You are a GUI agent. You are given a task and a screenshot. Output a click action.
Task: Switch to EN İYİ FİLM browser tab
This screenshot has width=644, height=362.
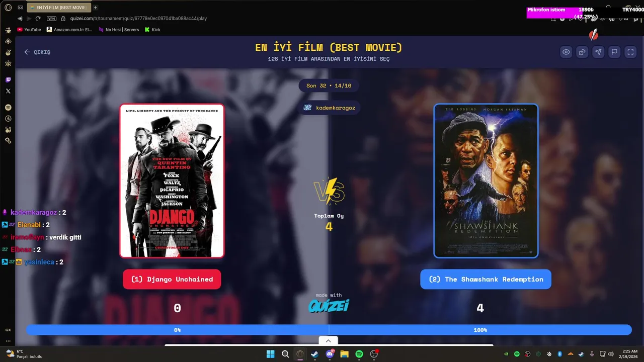(58, 8)
